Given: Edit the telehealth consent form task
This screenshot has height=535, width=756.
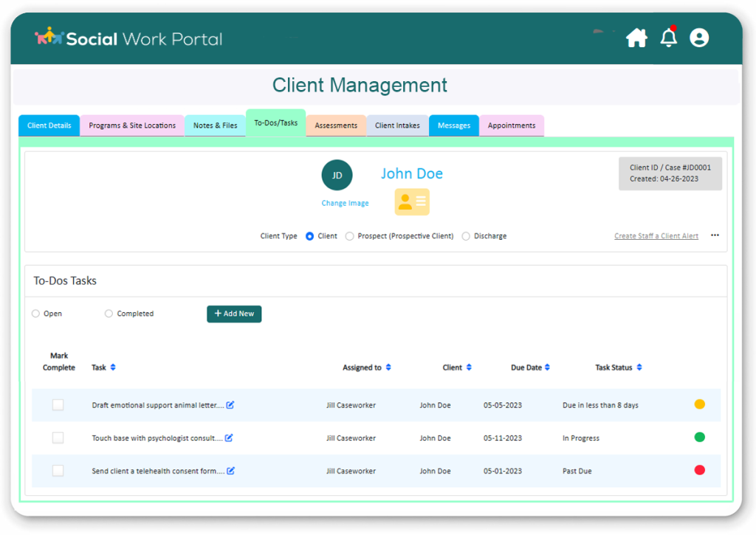Looking at the screenshot, I should (230, 470).
